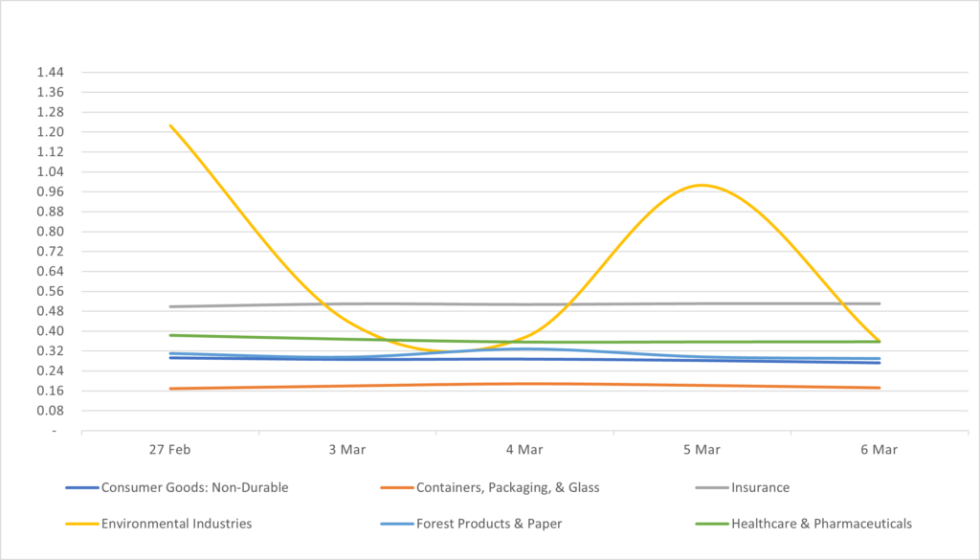The width and height of the screenshot is (980, 560).
Task: Click the 27 Feb x-axis label
Action: (x=170, y=450)
